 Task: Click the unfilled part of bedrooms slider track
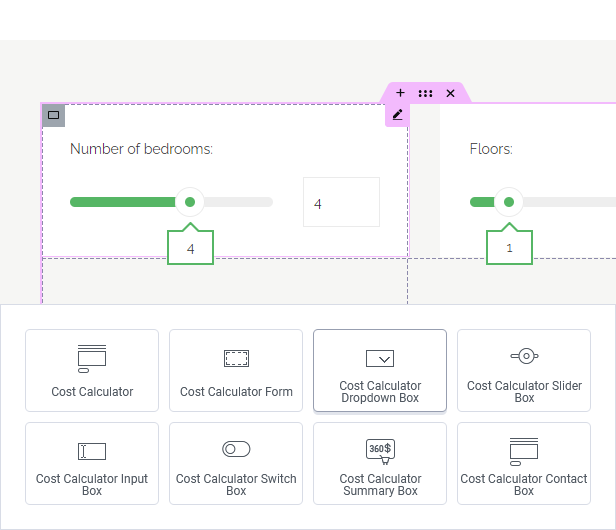point(240,202)
